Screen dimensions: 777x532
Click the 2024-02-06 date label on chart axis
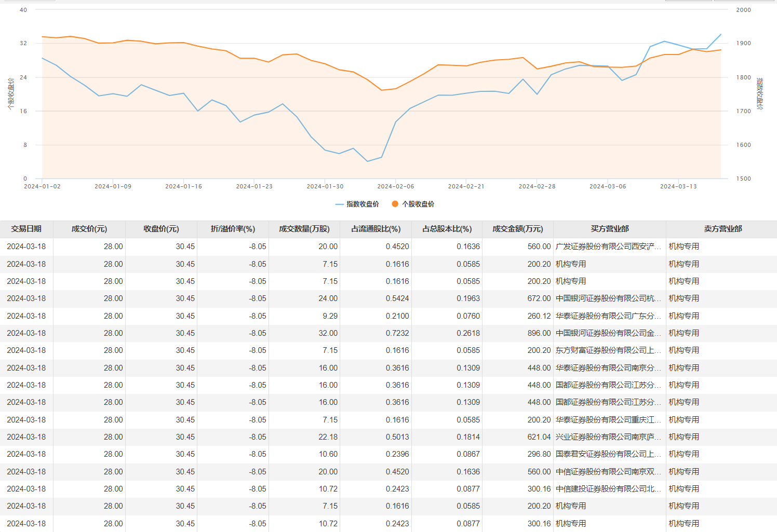click(395, 186)
